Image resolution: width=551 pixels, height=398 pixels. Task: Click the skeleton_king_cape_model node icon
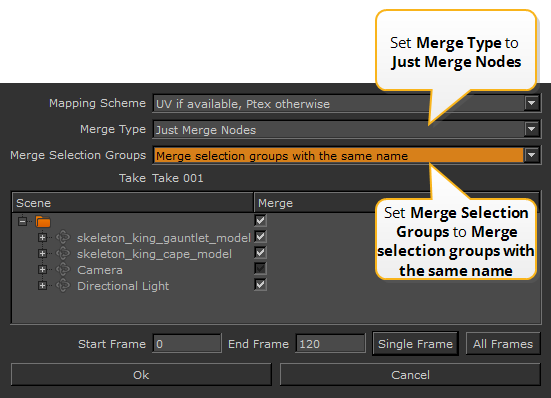(63, 254)
